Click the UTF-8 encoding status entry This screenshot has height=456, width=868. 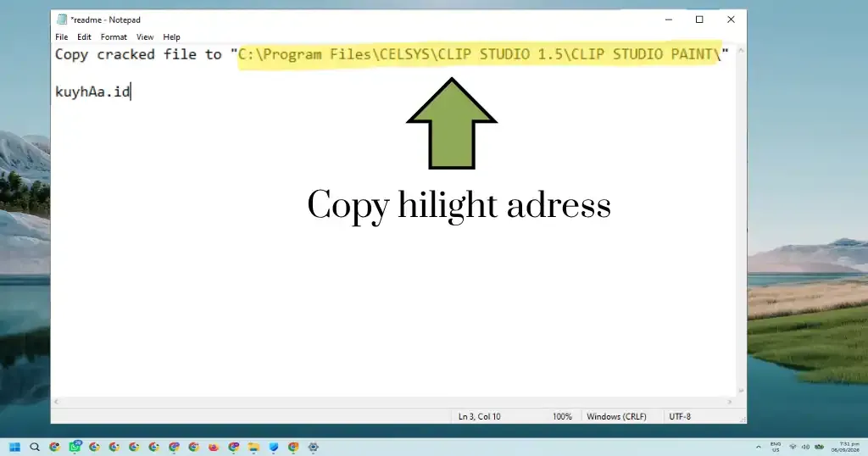[x=680, y=417]
